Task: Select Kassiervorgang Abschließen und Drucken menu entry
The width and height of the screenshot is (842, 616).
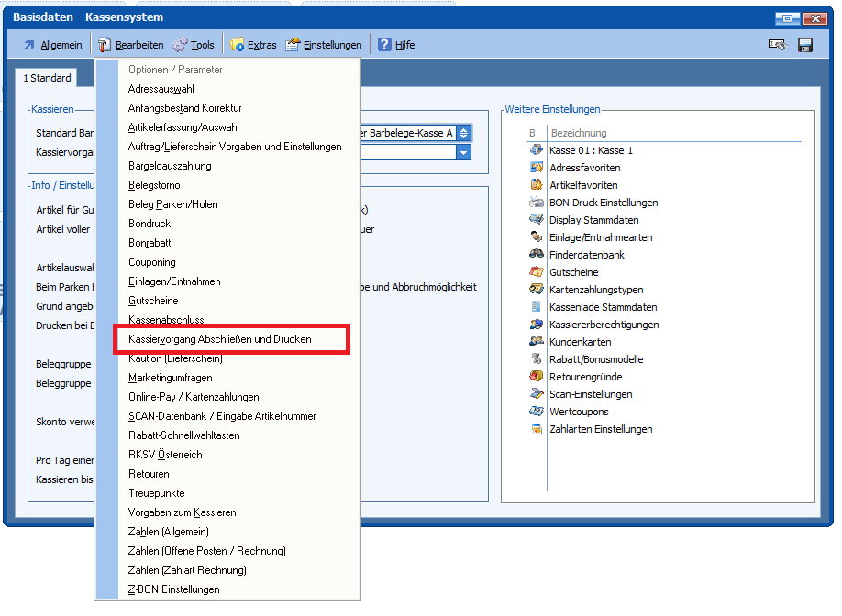Action: coord(220,339)
